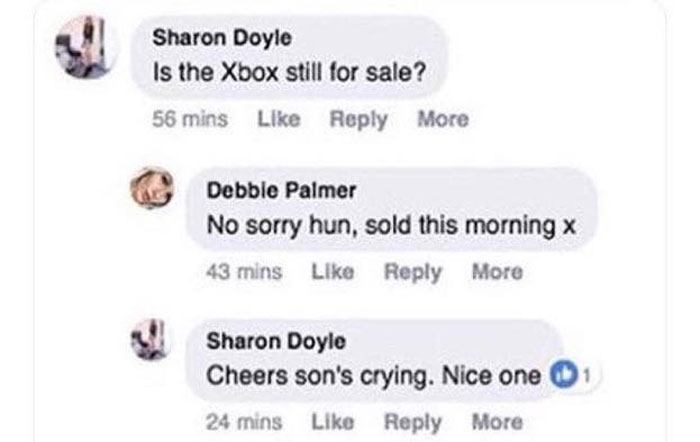The image size is (700, 442).
Task: Open Sharon Doyle's avatar on first comment
Action: pos(85,46)
